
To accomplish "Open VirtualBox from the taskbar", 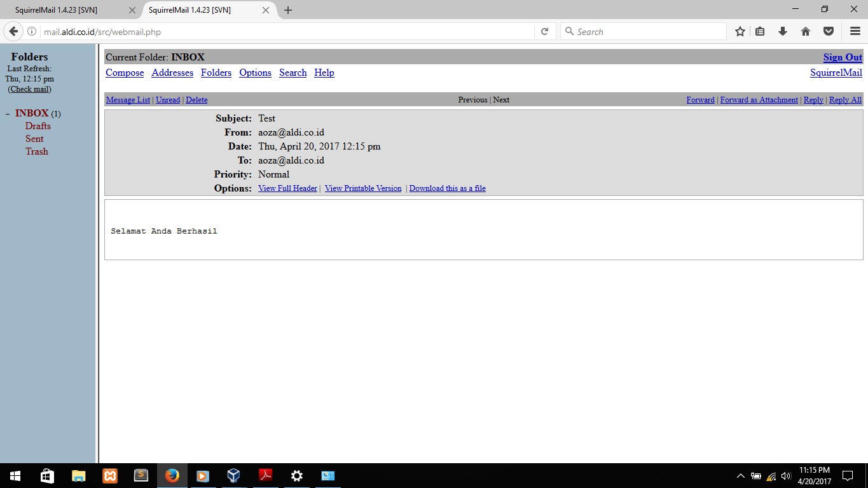I will (x=234, y=476).
